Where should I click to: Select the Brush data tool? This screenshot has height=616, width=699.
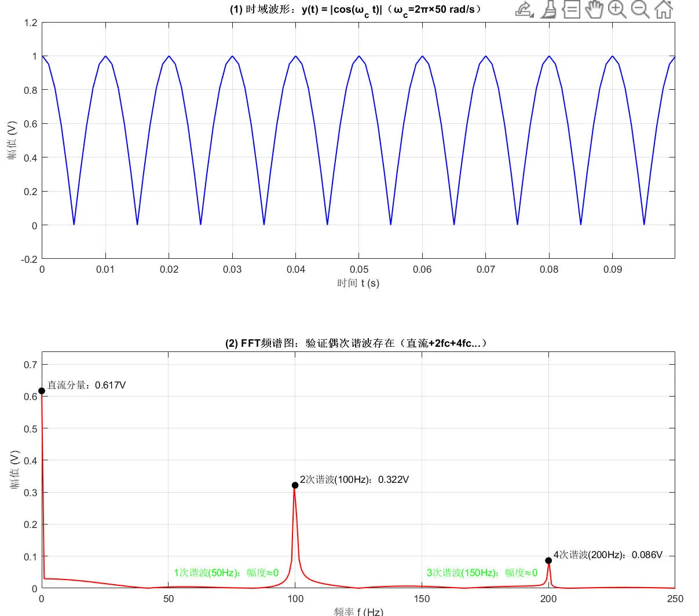[x=548, y=9]
